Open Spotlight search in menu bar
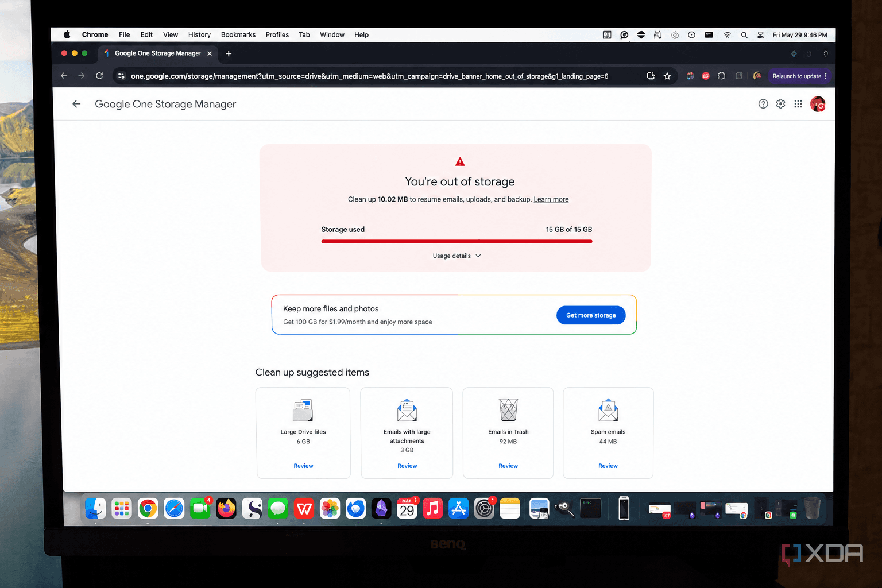The width and height of the screenshot is (882, 588). (744, 35)
